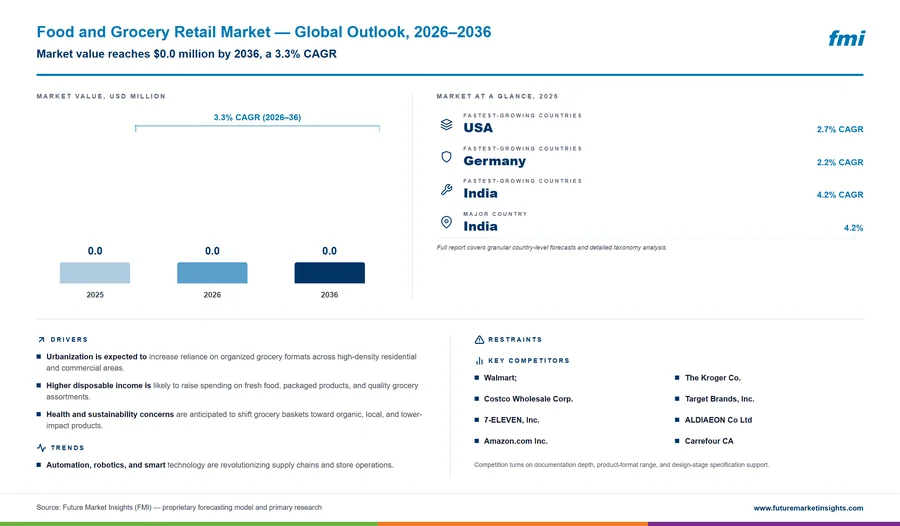Viewport: 900px width, 526px height.
Task: Click the Urbanization is expected to bullet
Action: [x=232, y=362]
